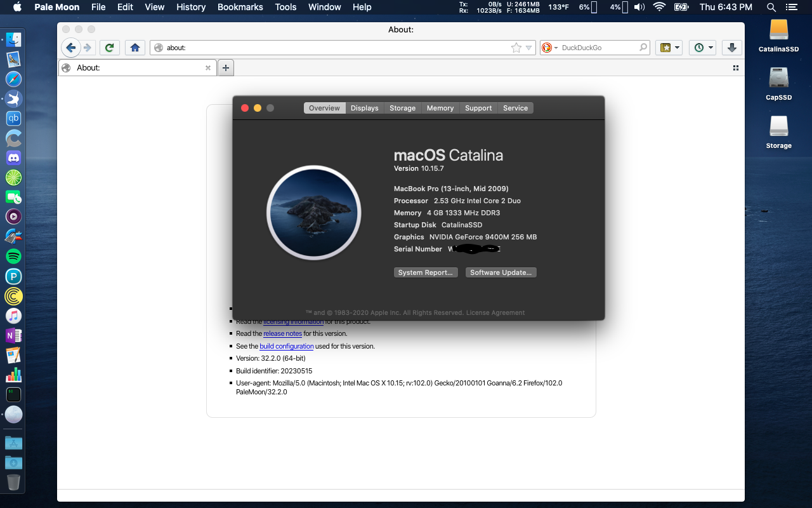
Task: Click the Software Update... button
Action: point(501,272)
